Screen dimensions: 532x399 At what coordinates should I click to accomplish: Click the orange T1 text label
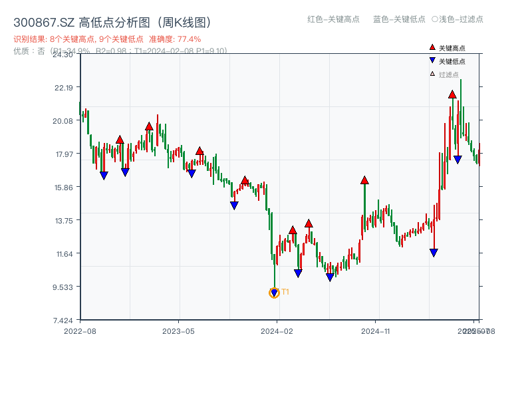[285, 292]
